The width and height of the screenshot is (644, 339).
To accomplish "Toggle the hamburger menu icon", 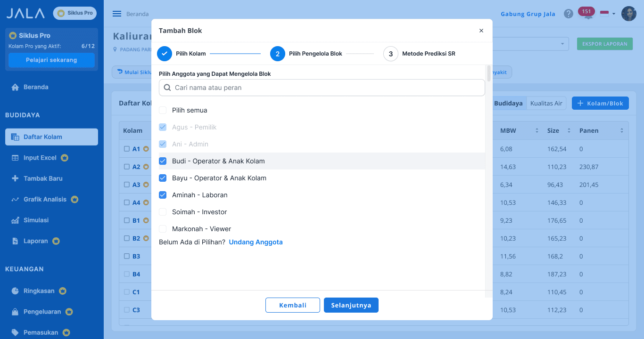I will (x=117, y=14).
